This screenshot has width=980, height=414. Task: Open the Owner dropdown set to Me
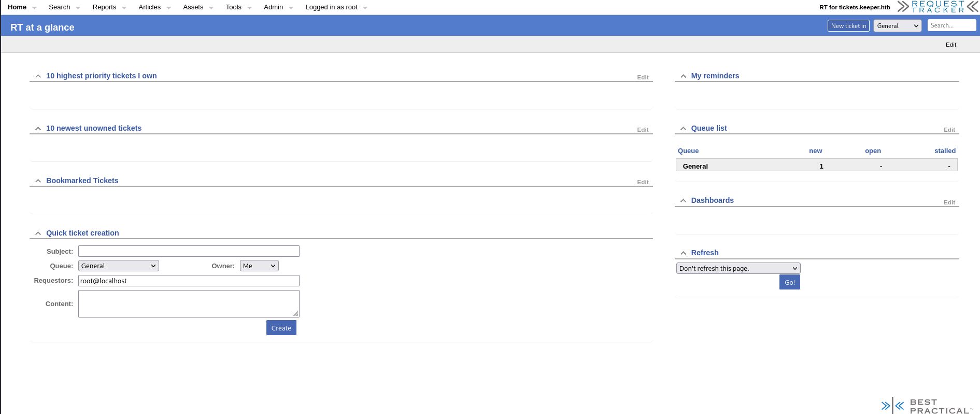259,266
